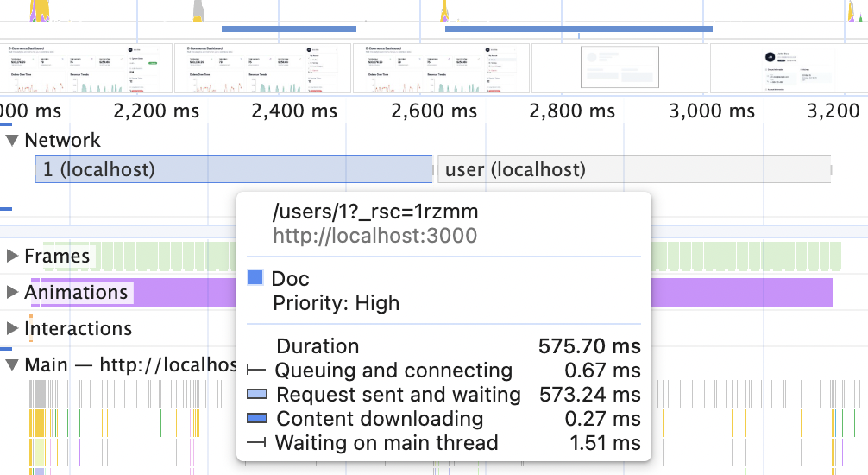The width and height of the screenshot is (868, 475).
Task: Click the blue Doc swatch in tooltip
Action: click(x=255, y=278)
